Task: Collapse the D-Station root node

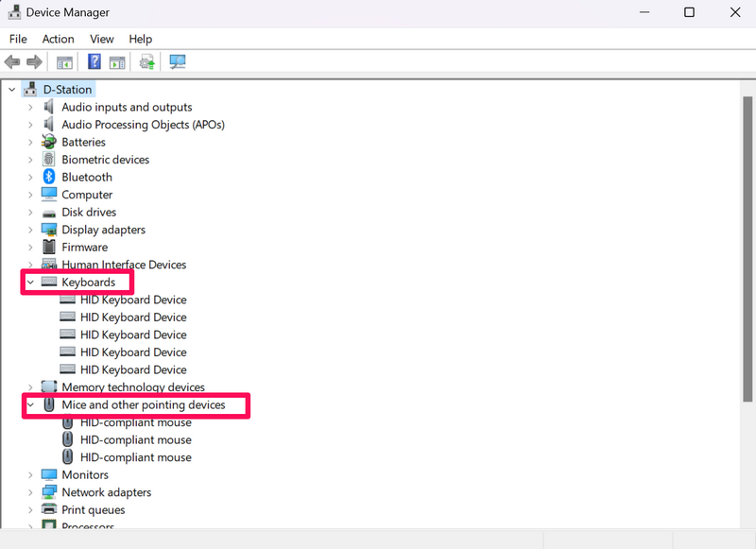Action: click(x=11, y=90)
